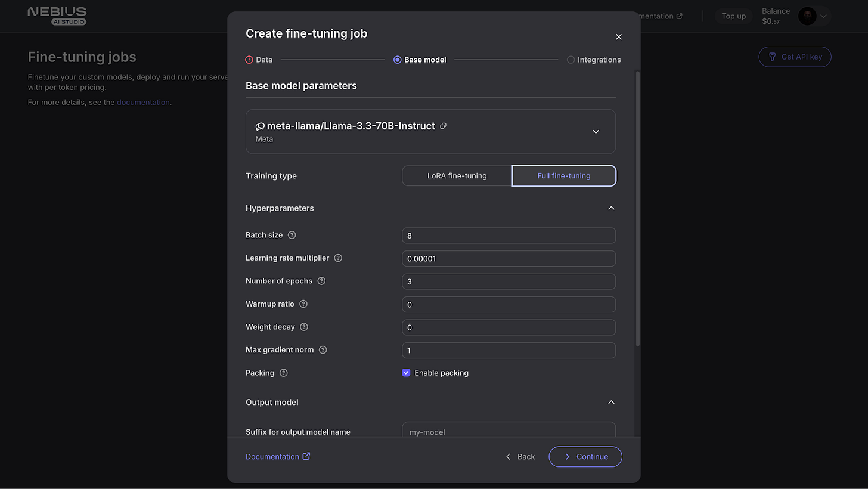Open Batch size help tooltip icon
Viewport: 868px width, 489px height.
(292, 235)
